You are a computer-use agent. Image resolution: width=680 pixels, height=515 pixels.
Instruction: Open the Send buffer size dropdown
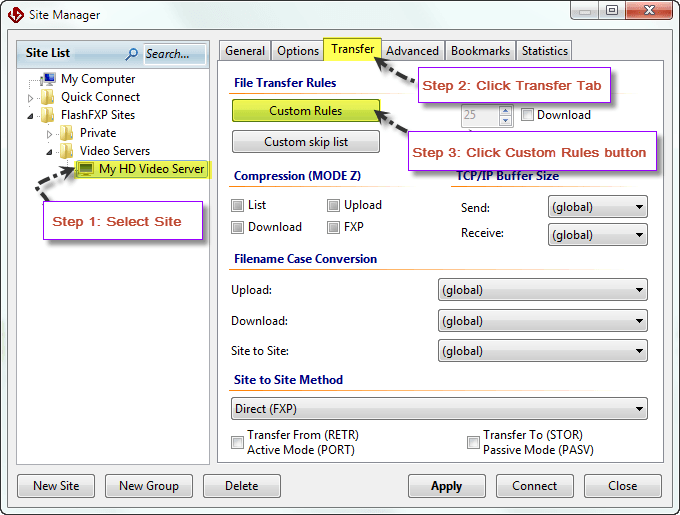pyautogui.click(x=597, y=207)
